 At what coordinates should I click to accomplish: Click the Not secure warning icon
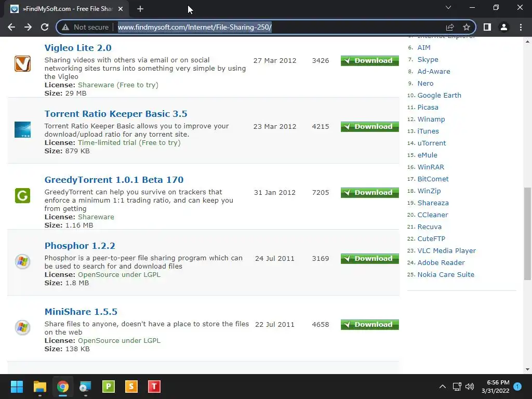pos(65,27)
